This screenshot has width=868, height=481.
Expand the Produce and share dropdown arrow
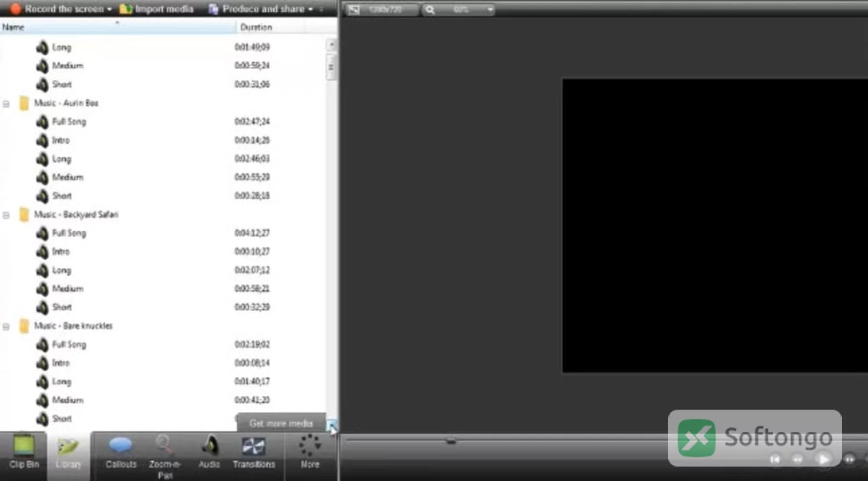coord(311,9)
